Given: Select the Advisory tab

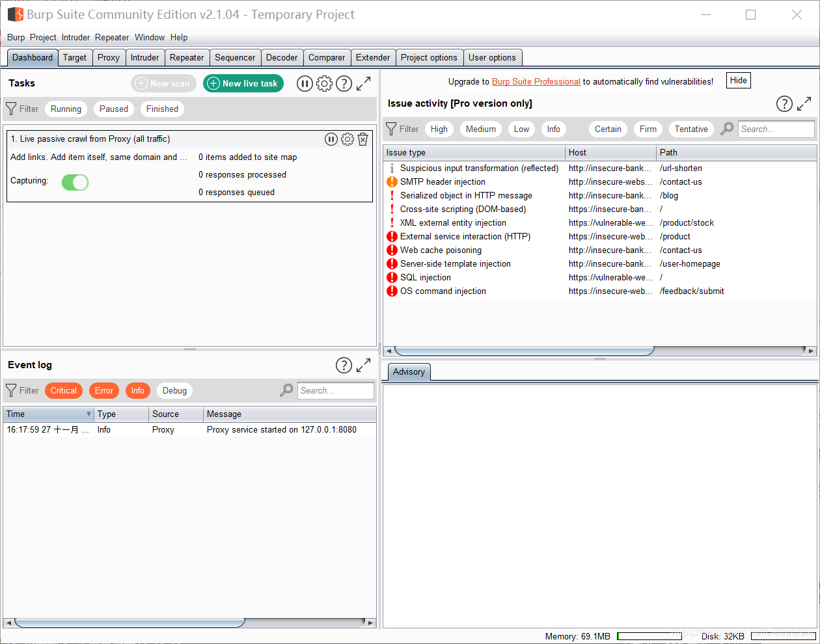Looking at the screenshot, I should tap(409, 371).
